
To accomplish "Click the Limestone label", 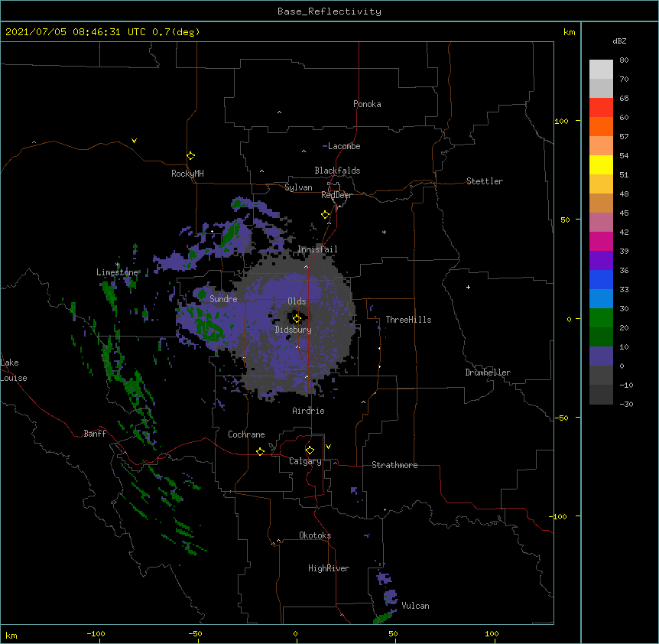I will pyautogui.click(x=117, y=272).
